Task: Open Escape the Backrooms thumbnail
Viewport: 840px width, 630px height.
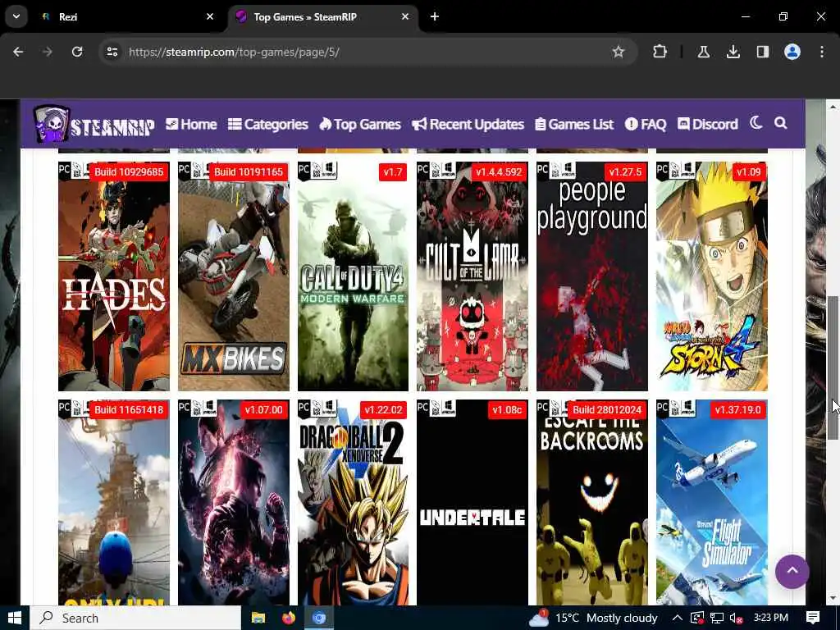Action: pyautogui.click(x=592, y=503)
